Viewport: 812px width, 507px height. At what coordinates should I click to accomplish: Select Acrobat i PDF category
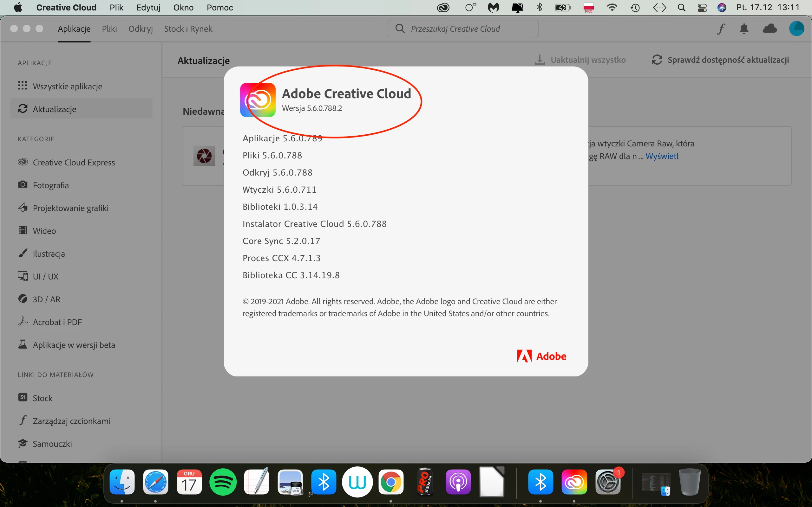(57, 322)
